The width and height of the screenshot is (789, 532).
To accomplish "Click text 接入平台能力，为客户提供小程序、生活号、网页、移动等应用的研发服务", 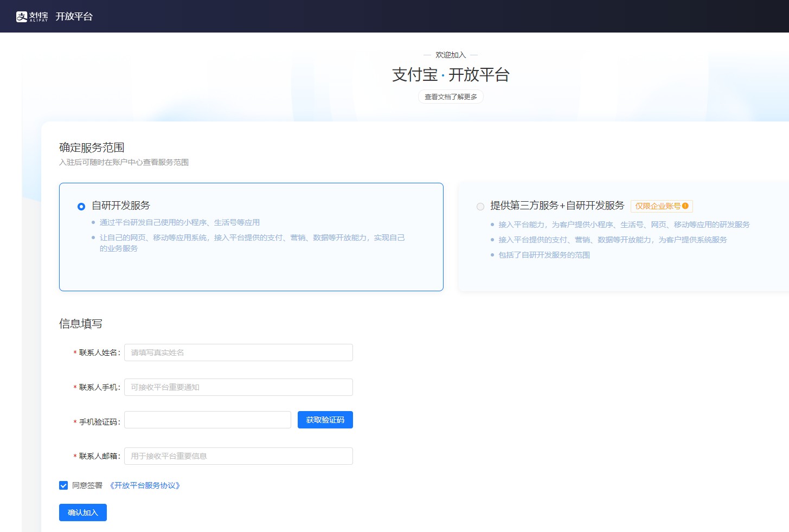I will click(624, 225).
